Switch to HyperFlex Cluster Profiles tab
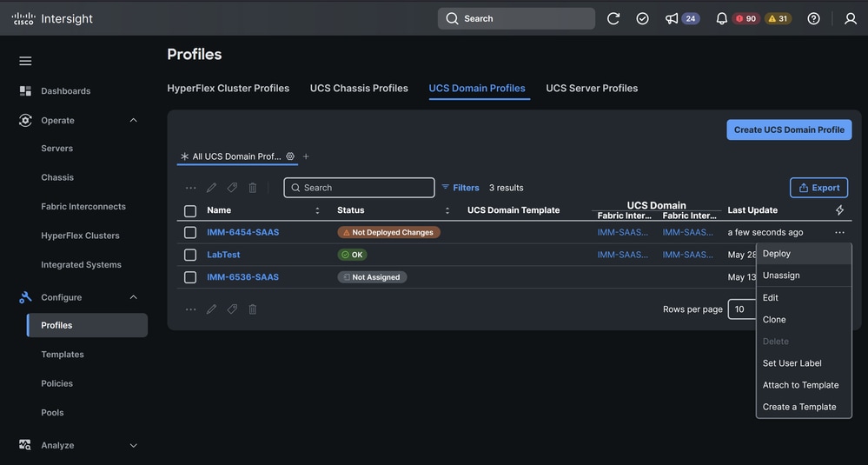Viewport: 868px width, 465px height. [x=228, y=88]
